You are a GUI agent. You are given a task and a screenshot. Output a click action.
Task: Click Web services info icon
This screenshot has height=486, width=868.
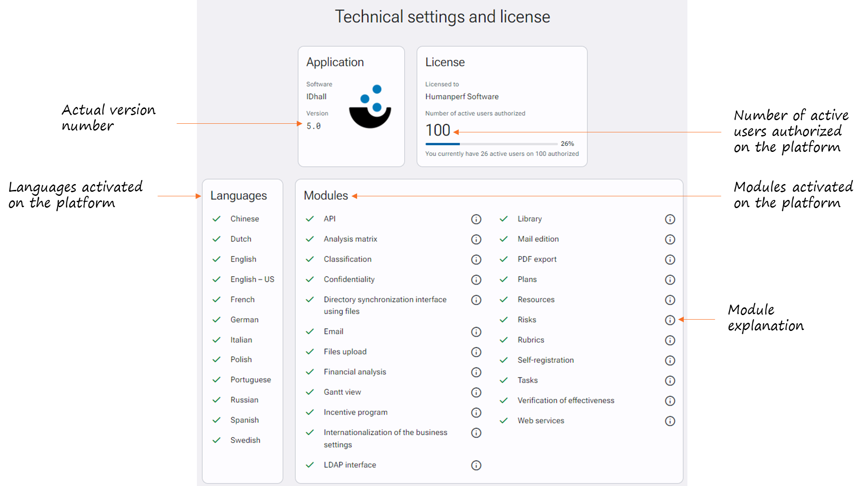[x=670, y=421]
